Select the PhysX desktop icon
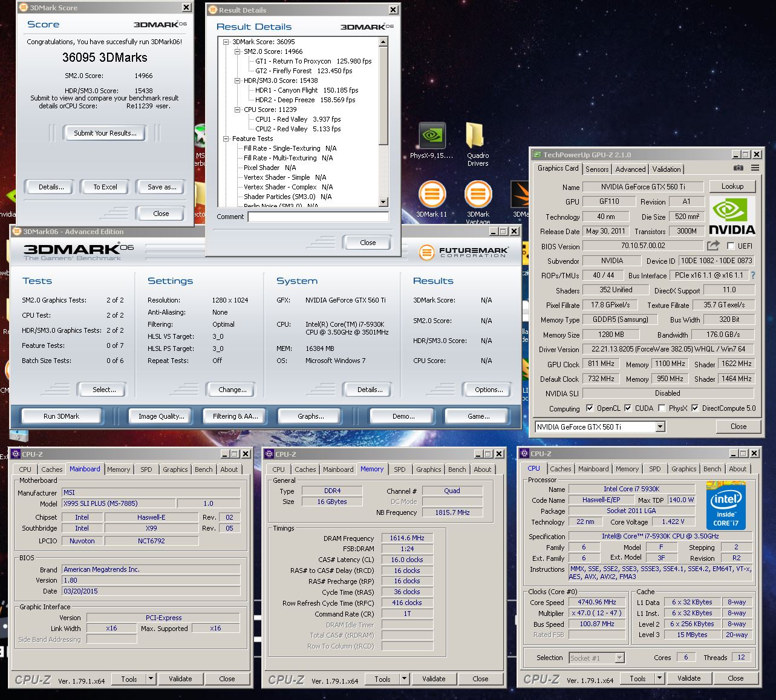Image resolution: width=776 pixels, height=700 pixels. point(432,141)
